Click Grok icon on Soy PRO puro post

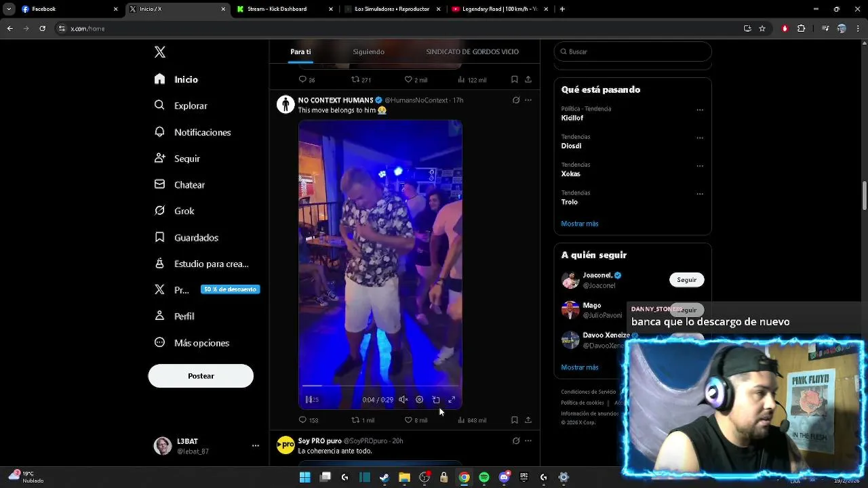(516, 441)
